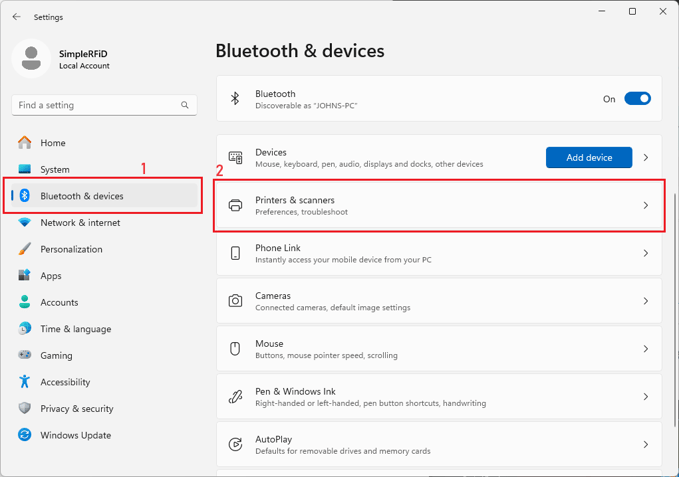Image resolution: width=679 pixels, height=477 pixels.
Task: Click the user profile avatar icon
Action: [31, 58]
